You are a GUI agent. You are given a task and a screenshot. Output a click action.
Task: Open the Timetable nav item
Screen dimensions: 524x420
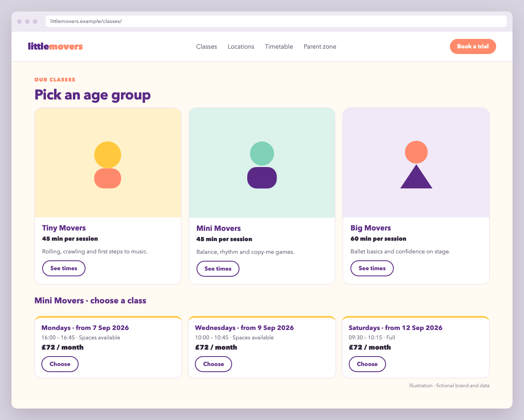point(279,47)
